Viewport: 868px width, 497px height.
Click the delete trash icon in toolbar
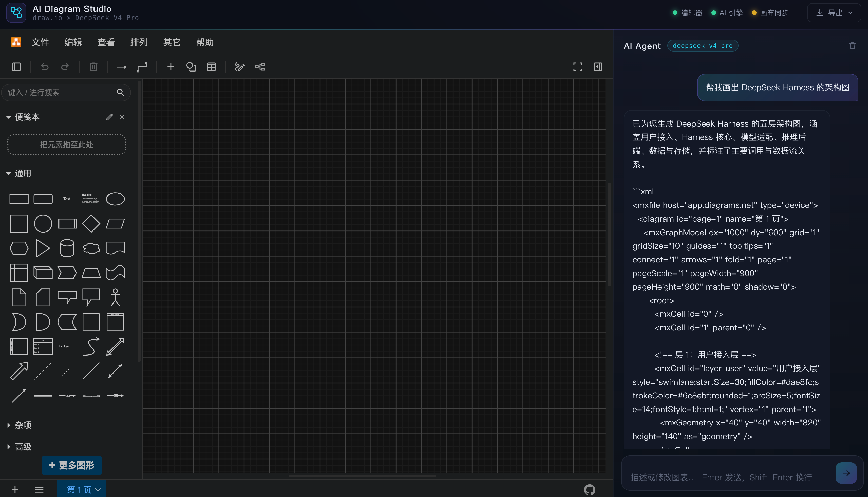click(x=93, y=67)
